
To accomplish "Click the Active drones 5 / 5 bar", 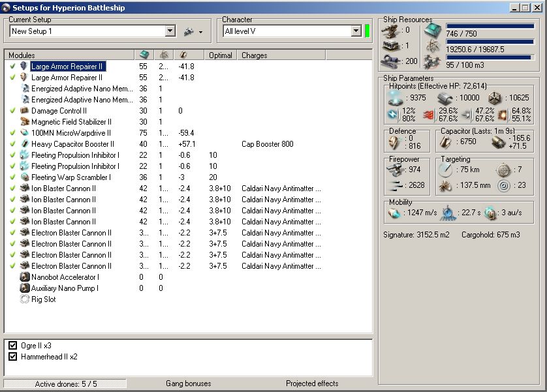I will pyautogui.click(x=65, y=384).
